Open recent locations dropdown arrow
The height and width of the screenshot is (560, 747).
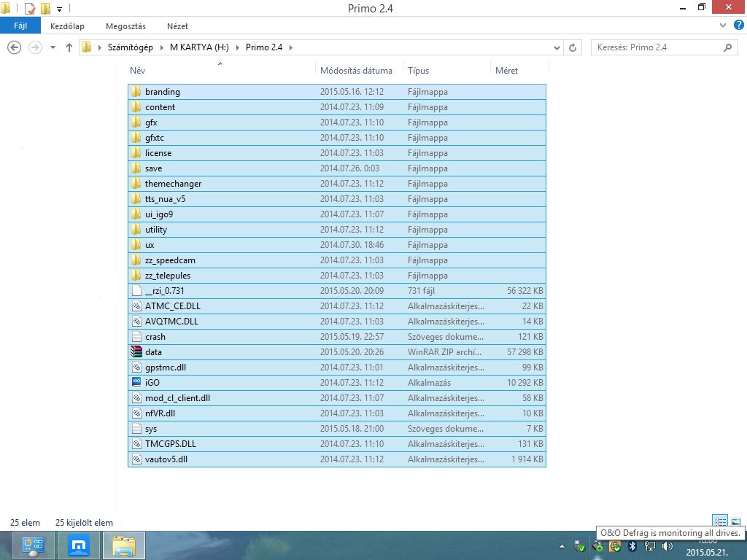pos(53,47)
